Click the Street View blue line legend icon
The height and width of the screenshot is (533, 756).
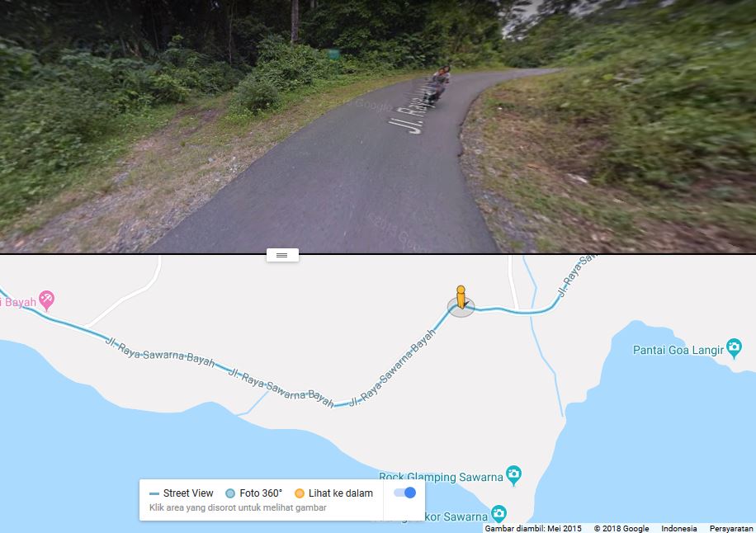(x=154, y=493)
